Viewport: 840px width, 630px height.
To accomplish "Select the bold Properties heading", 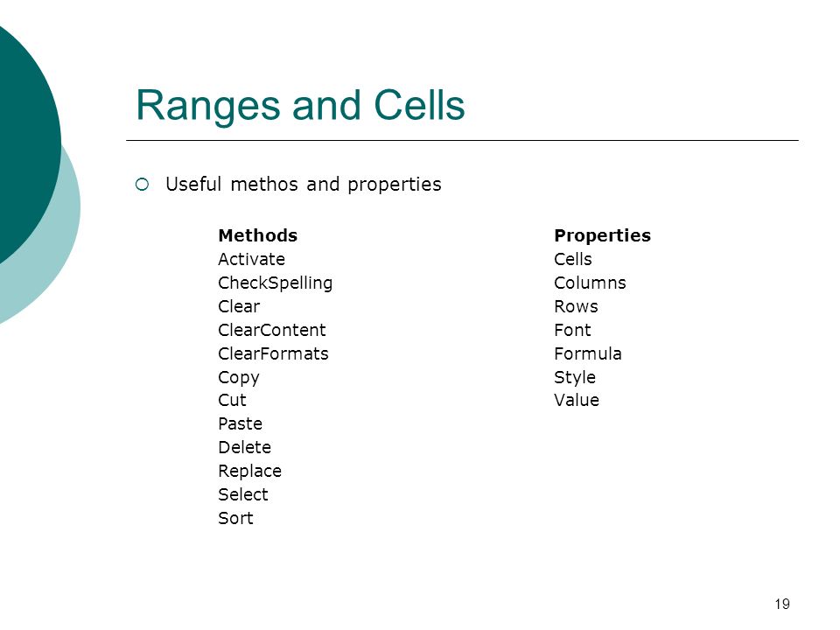I will [602, 236].
